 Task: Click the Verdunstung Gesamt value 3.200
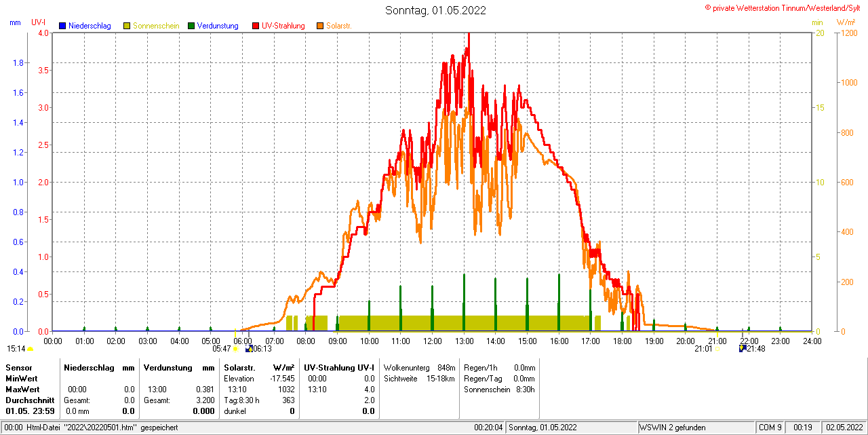tap(205, 400)
